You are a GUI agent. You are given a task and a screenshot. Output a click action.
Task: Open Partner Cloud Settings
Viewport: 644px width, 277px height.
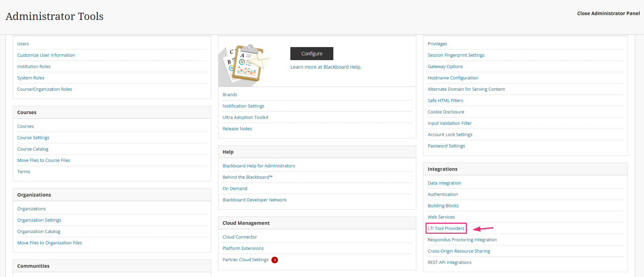click(x=245, y=260)
